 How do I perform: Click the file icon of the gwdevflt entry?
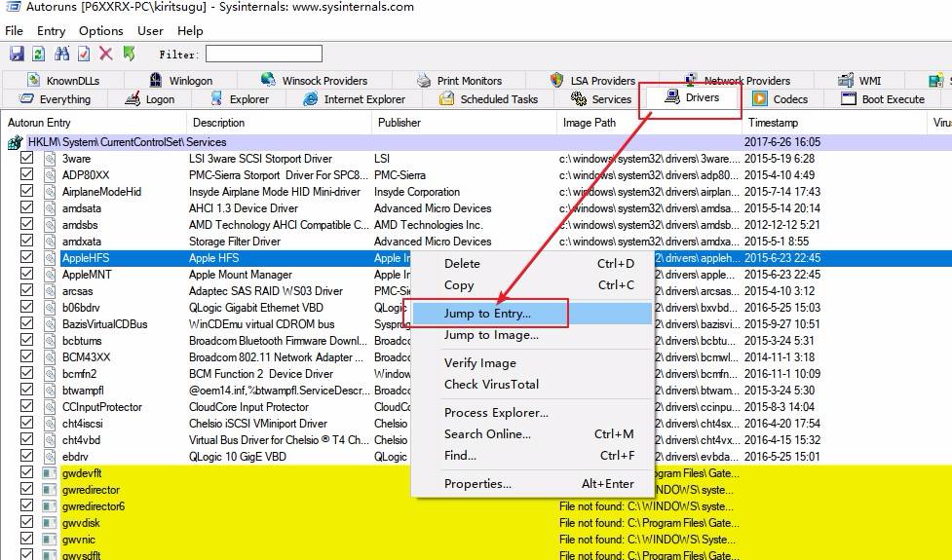[49, 473]
